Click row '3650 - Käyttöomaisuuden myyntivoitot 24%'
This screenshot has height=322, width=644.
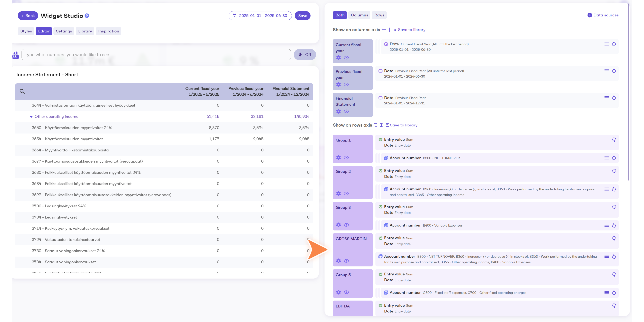pyautogui.click(x=164, y=128)
